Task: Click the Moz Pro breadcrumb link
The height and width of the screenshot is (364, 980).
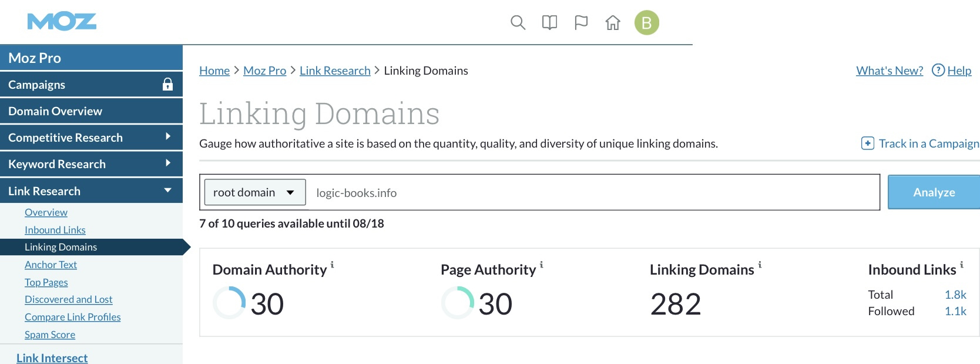Action: click(x=265, y=71)
